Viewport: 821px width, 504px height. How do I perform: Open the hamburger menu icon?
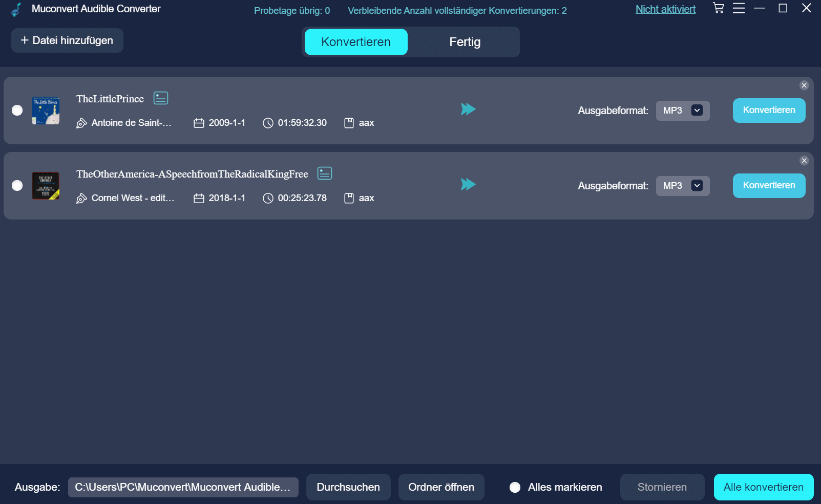pyautogui.click(x=739, y=8)
